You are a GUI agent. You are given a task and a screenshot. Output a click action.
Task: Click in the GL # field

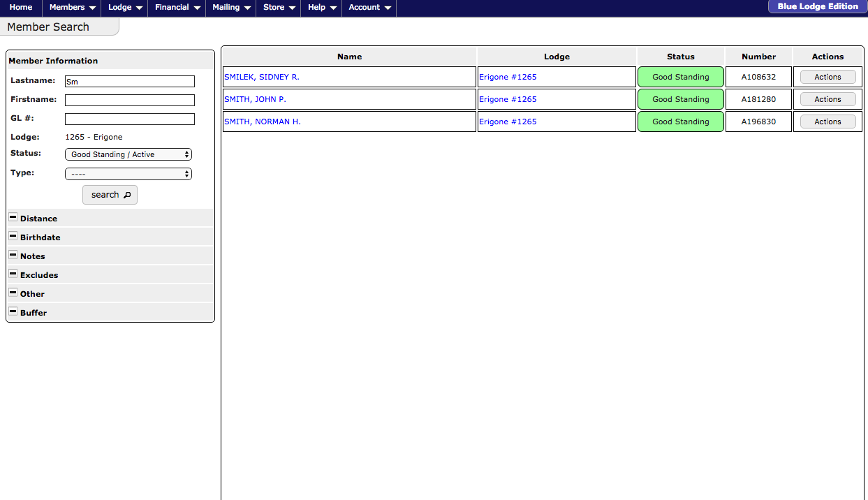(129, 119)
